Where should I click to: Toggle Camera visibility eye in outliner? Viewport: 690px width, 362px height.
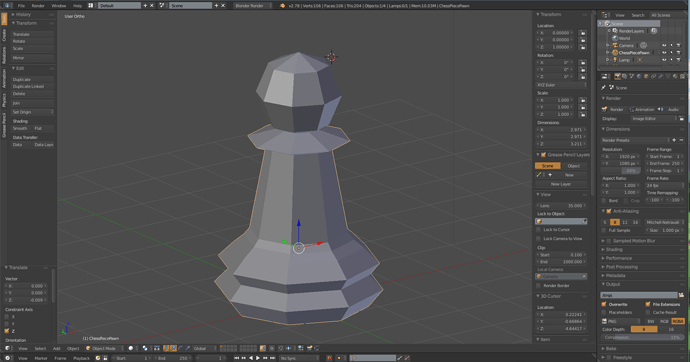coord(664,45)
